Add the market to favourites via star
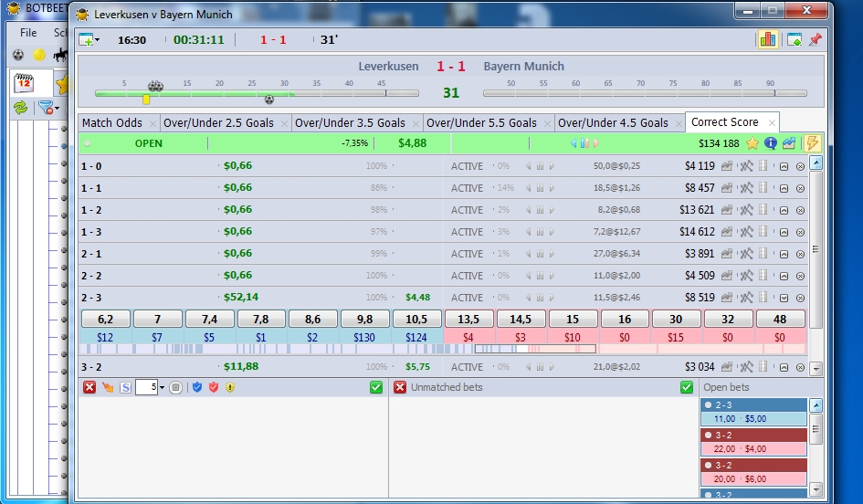This screenshot has height=504, width=863. pos(752,143)
